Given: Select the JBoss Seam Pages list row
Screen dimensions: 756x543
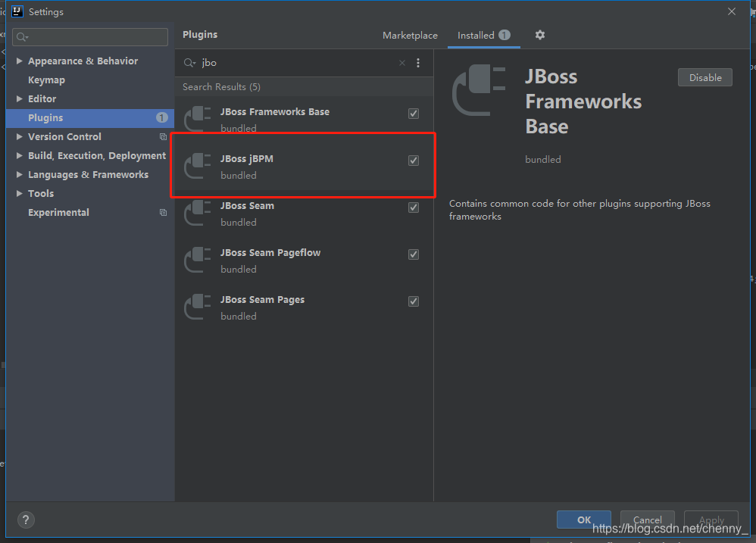Looking at the screenshot, I should point(305,307).
